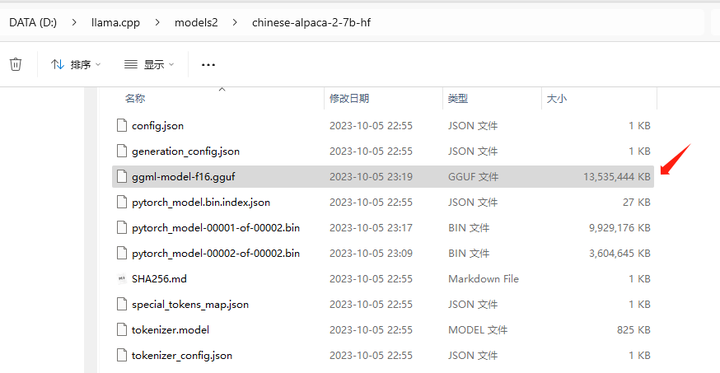Click file icon of tokenizer_config.json
This screenshot has height=373, width=720.
point(122,355)
